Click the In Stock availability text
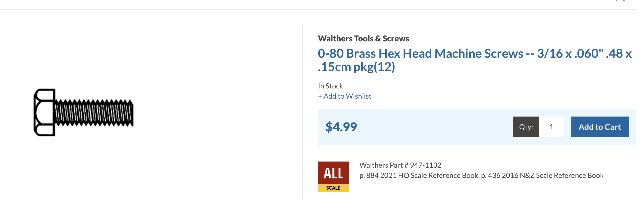 click(x=330, y=86)
